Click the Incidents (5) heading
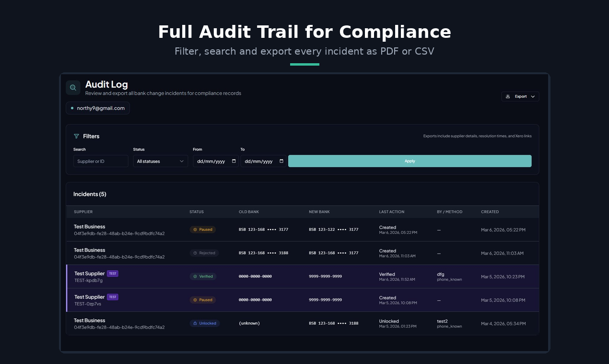The height and width of the screenshot is (364, 609). (90, 194)
